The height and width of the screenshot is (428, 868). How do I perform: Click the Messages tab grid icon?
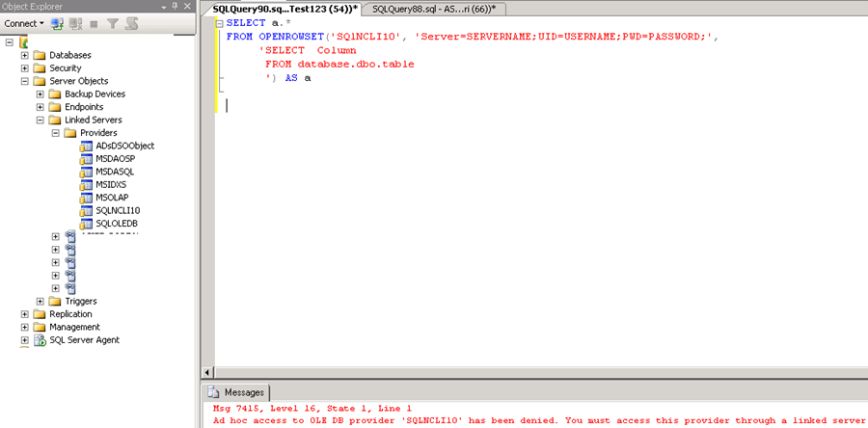tap(214, 392)
